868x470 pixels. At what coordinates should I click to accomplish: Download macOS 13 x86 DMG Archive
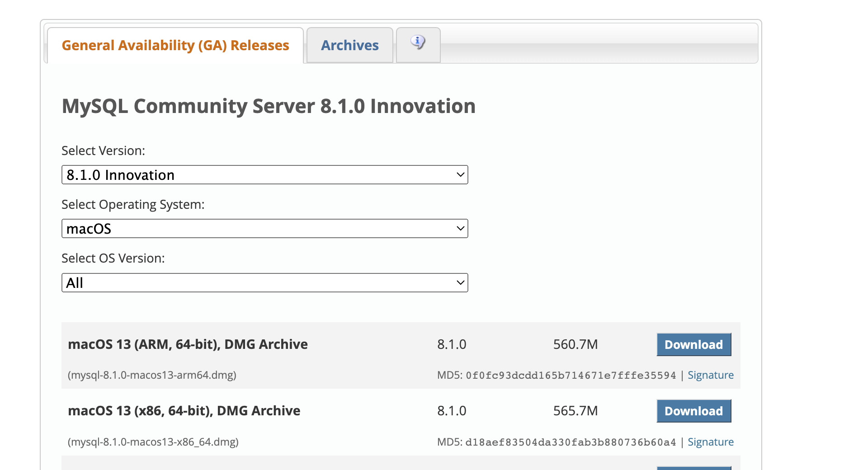[694, 411]
